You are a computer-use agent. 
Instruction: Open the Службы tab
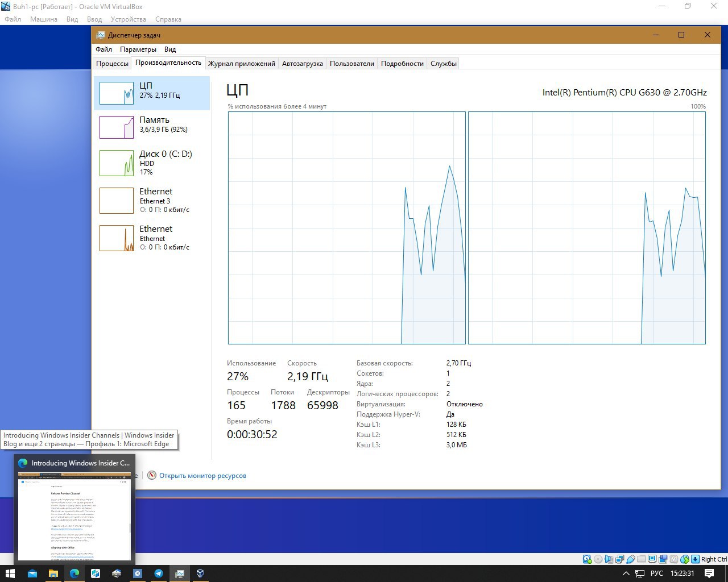click(x=444, y=64)
